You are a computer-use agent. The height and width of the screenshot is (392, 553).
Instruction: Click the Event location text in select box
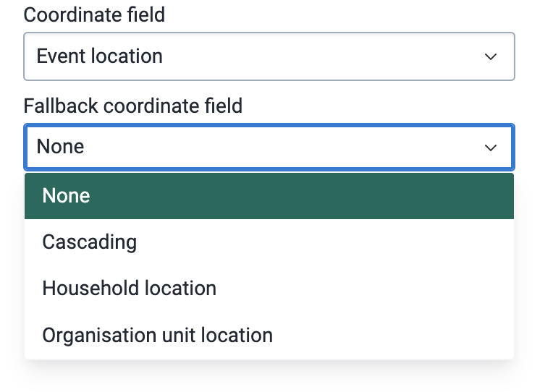tap(99, 56)
